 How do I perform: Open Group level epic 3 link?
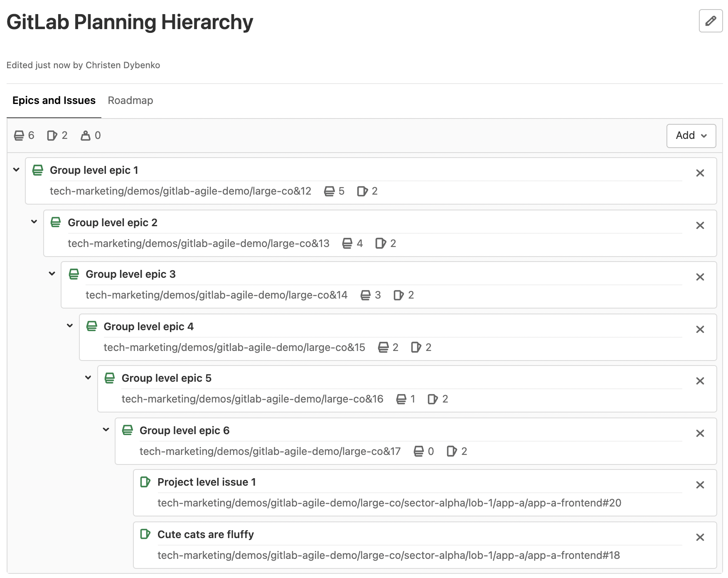pyautogui.click(x=130, y=274)
